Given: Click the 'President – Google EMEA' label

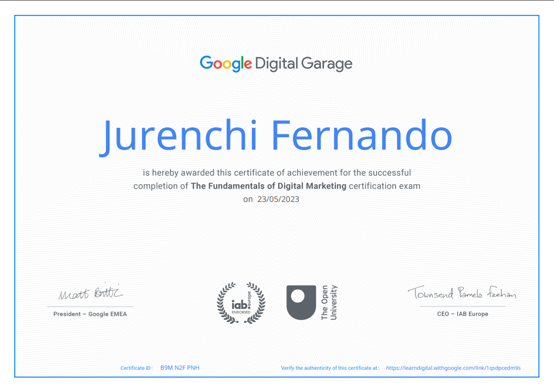Looking at the screenshot, I should 90,314.
